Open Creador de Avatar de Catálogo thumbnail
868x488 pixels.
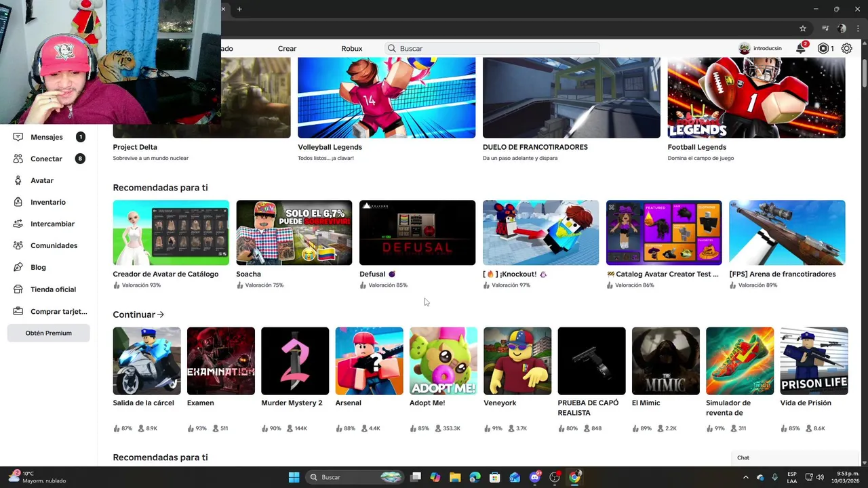pos(171,232)
